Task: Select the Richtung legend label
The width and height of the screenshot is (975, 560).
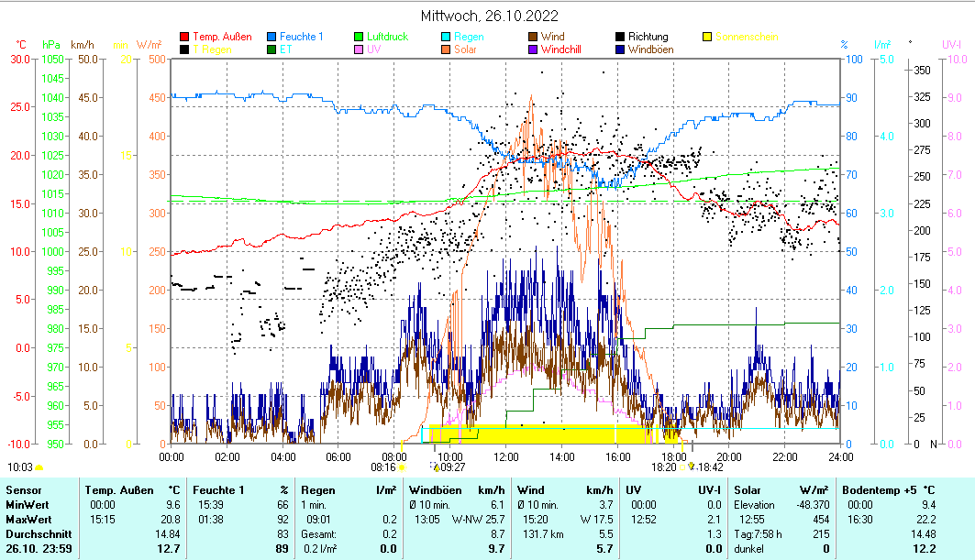Action: 648,38
